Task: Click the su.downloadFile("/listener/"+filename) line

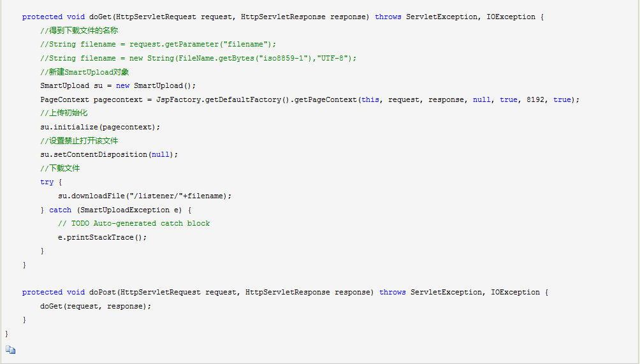Action: [145, 196]
